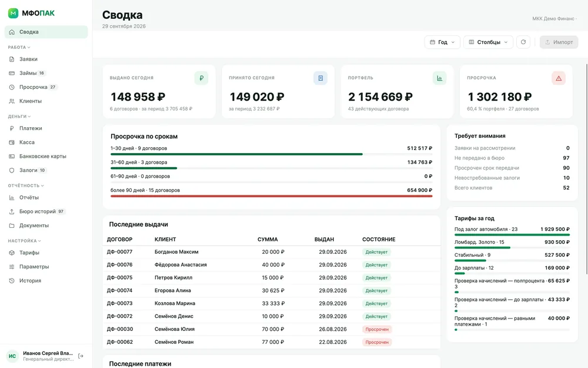Click the Параметры sliders icon
The height and width of the screenshot is (368, 588).
12,267
